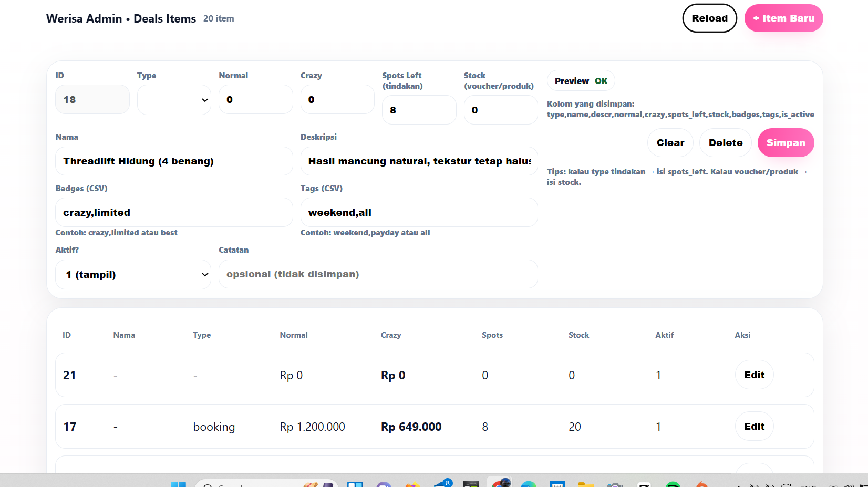Delete the current item
The image size is (868, 487).
pyautogui.click(x=725, y=143)
